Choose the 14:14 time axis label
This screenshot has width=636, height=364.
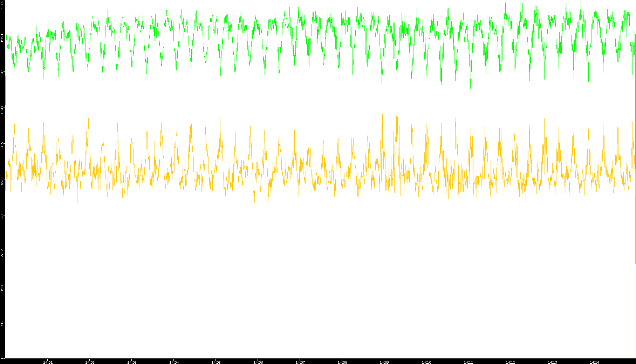coord(594,362)
